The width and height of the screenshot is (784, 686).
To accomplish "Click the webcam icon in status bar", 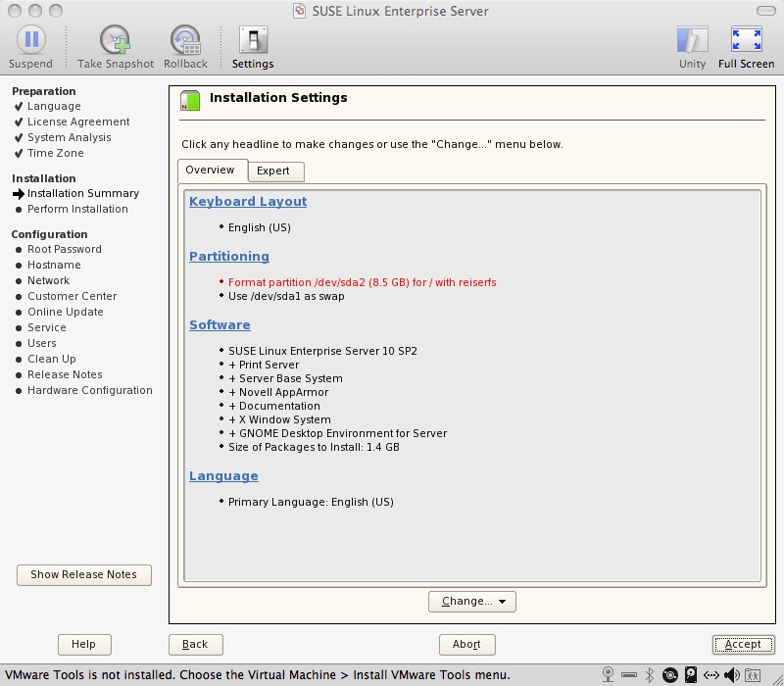I will pyautogui.click(x=608, y=674).
